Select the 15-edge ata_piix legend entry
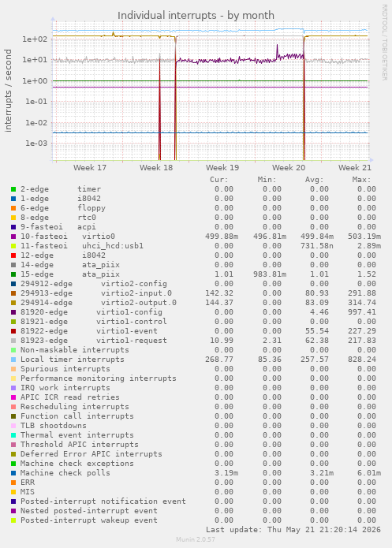Screen dimensions: 392x548 [x=70, y=274]
